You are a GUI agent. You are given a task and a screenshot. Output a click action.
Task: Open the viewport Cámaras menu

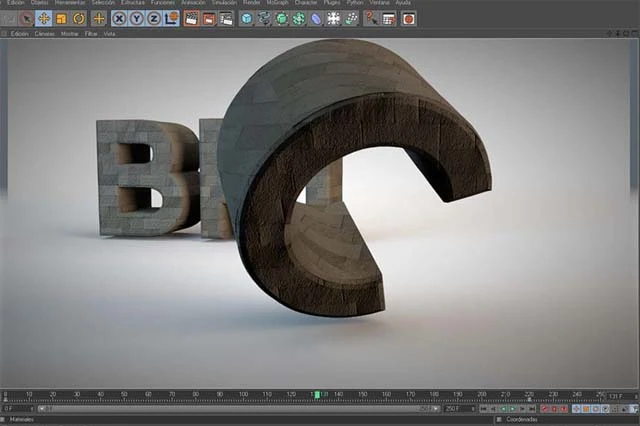(x=44, y=34)
